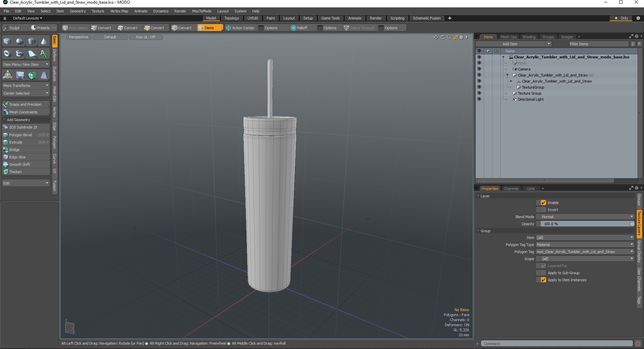
Task: Toggle visibility of Camera item
Action: (479, 69)
